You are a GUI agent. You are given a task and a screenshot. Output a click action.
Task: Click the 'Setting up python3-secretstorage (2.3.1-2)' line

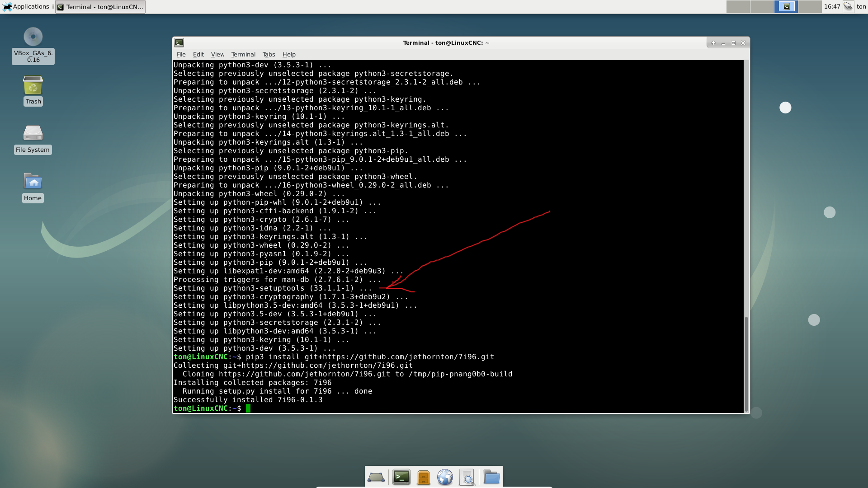277,323
